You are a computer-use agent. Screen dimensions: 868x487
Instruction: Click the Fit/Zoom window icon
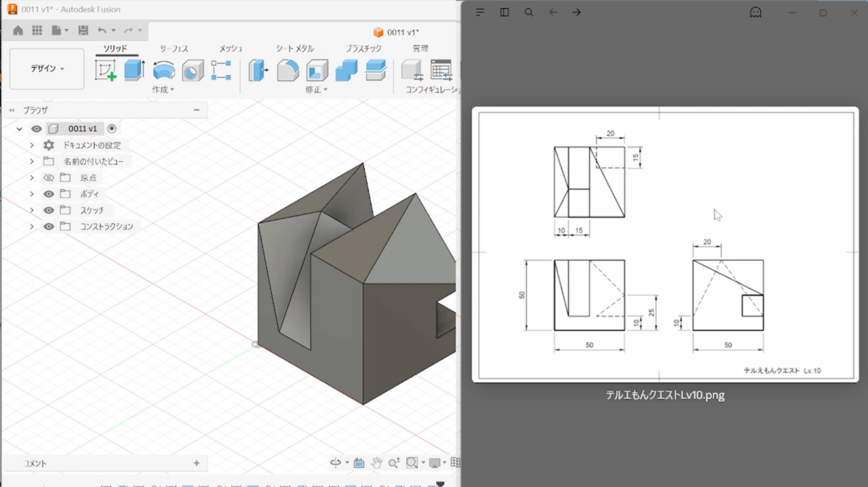pyautogui.click(x=412, y=463)
